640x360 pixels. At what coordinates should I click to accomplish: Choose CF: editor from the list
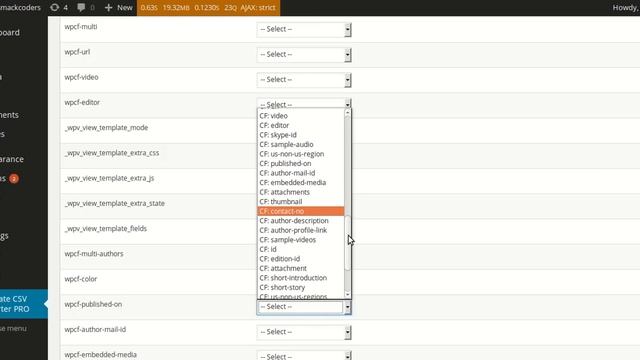[301, 125]
